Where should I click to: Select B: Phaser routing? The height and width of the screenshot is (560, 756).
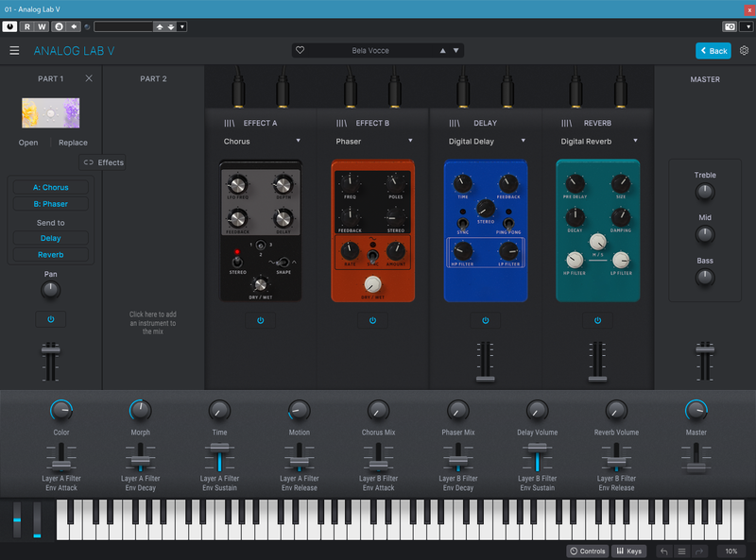(51, 204)
